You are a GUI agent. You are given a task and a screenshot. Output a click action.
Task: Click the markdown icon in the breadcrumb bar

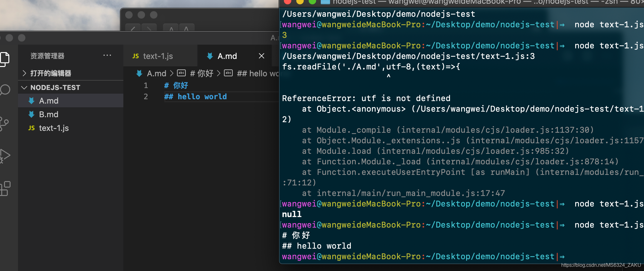(x=139, y=73)
